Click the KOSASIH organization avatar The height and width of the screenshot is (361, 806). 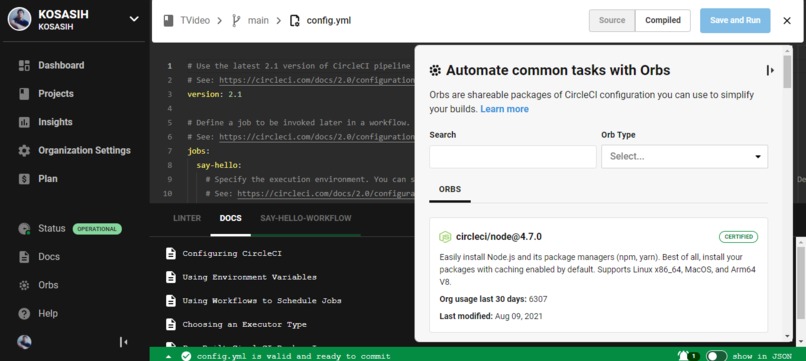pyautogui.click(x=20, y=19)
